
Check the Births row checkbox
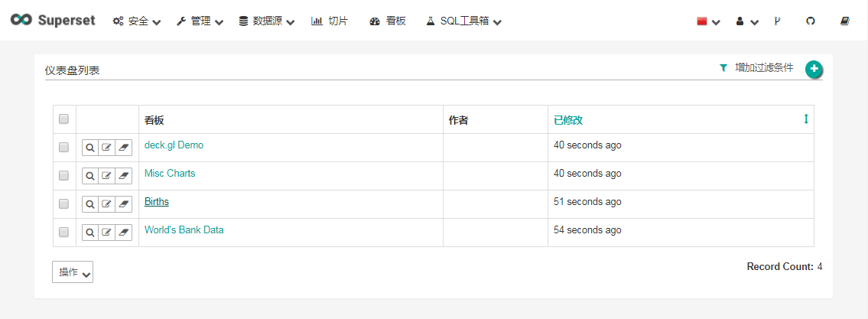point(63,203)
